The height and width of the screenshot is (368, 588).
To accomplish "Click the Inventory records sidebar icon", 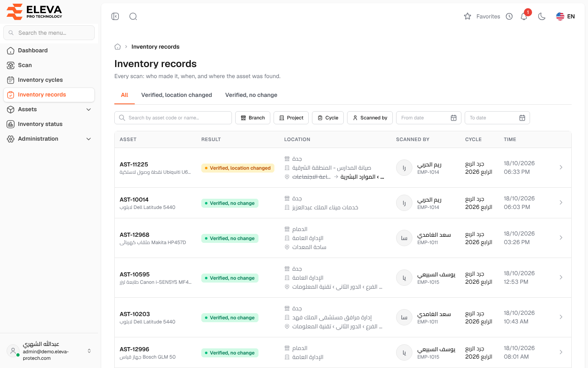I will tap(11, 94).
